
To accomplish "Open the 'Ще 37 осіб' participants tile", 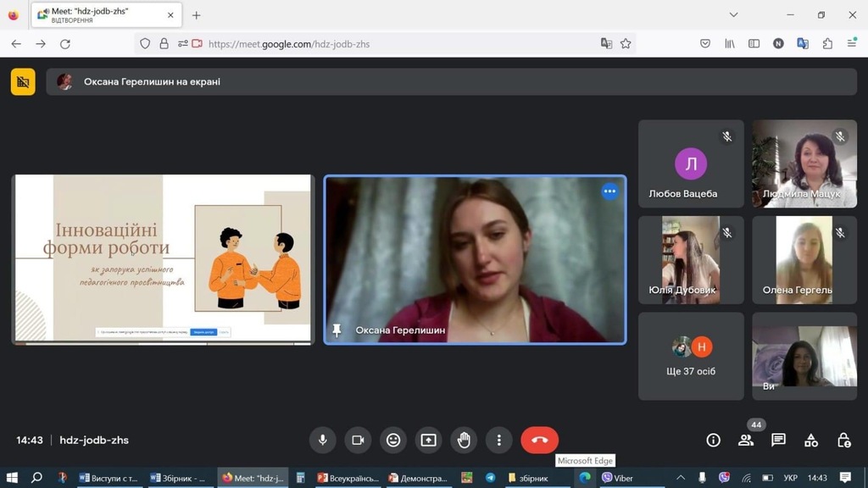I will 691,356.
